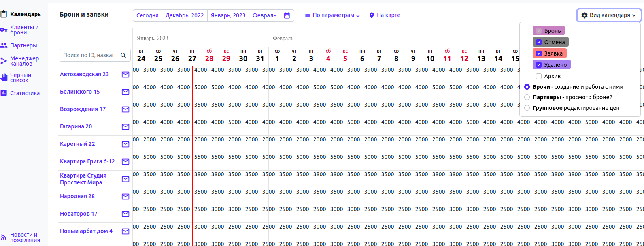Click the gear icon in Вид календаря
This screenshot has width=644, height=246.
[x=584, y=15]
